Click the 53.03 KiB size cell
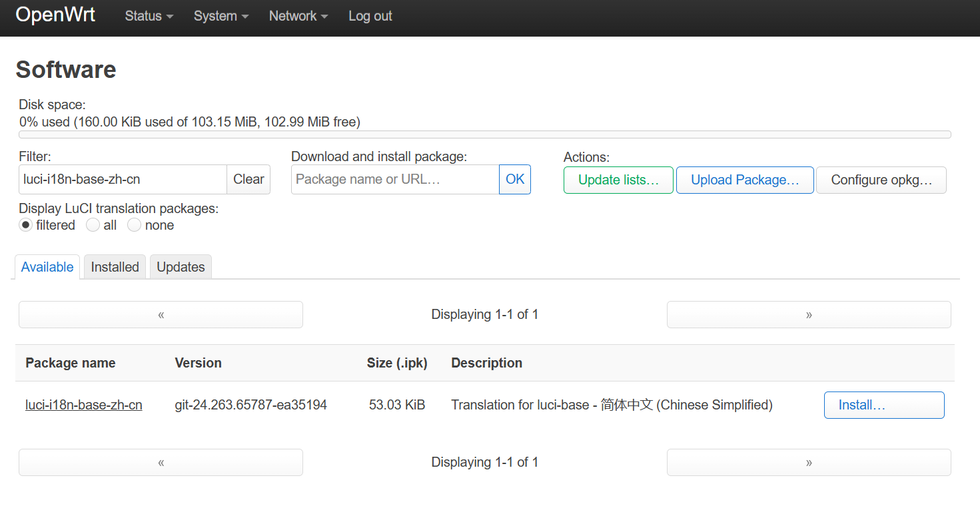 click(397, 405)
